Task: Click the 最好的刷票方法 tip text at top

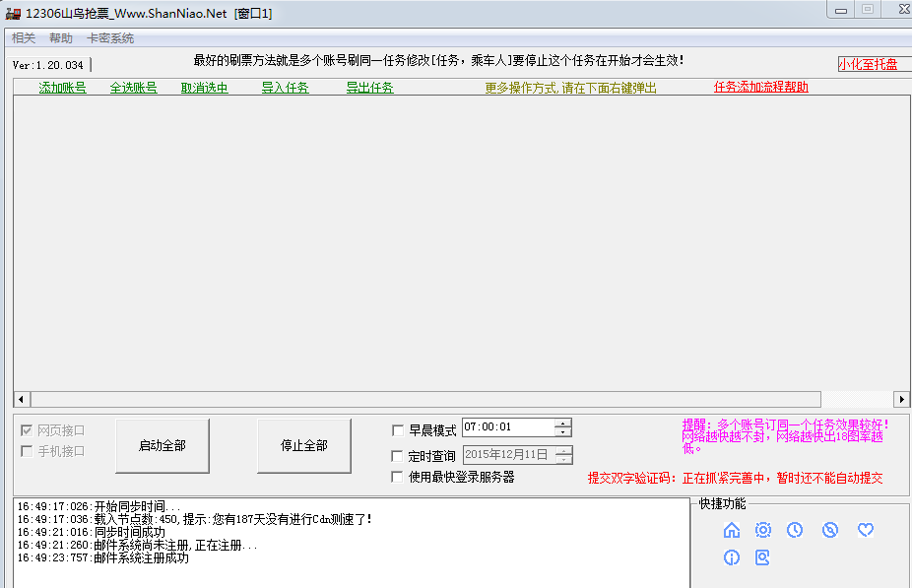Action: click(438, 60)
